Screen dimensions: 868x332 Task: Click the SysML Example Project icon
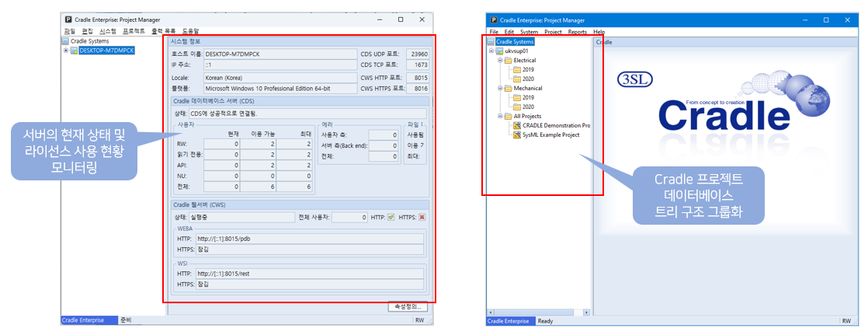pyautogui.click(x=517, y=135)
